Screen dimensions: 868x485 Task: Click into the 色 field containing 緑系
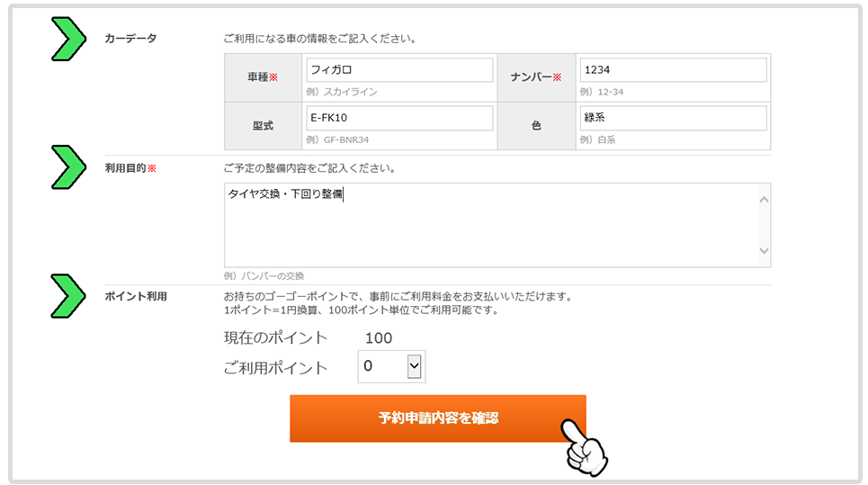tap(673, 118)
